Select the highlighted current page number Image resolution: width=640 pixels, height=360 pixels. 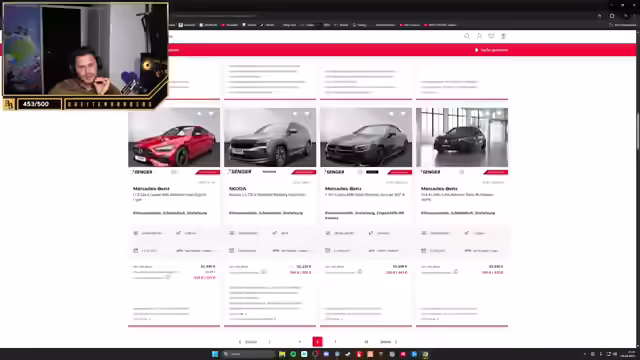(317, 342)
